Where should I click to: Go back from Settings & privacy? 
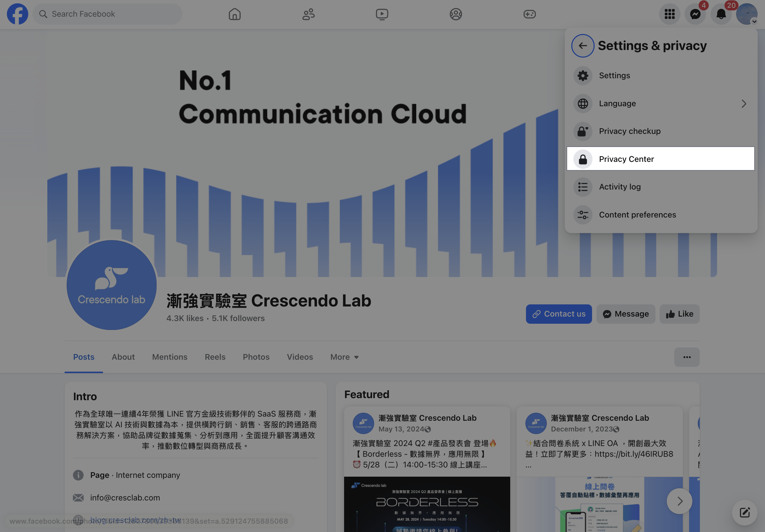pos(583,46)
